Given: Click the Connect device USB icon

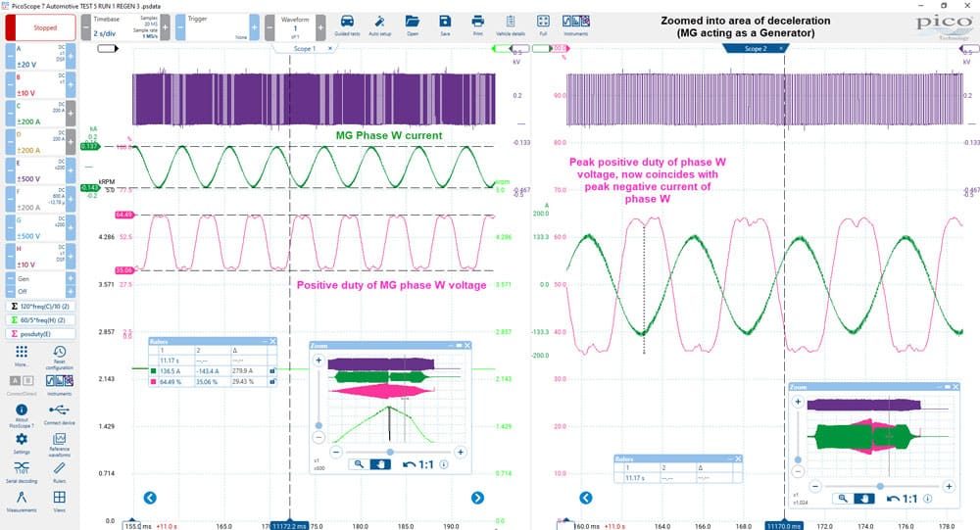Looking at the screenshot, I should tap(60, 413).
